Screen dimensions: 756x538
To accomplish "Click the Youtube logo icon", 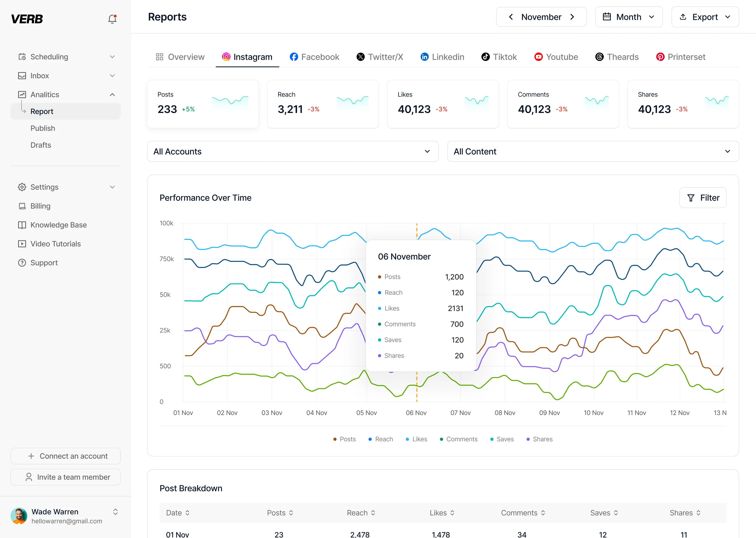I will click(x=539, y=57).
